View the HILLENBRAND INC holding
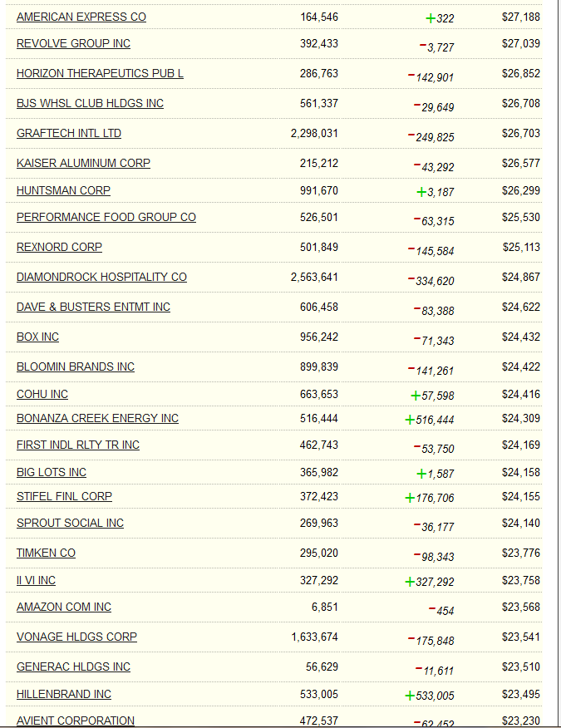Screen dimensions: 561x728 click(64, 695)
